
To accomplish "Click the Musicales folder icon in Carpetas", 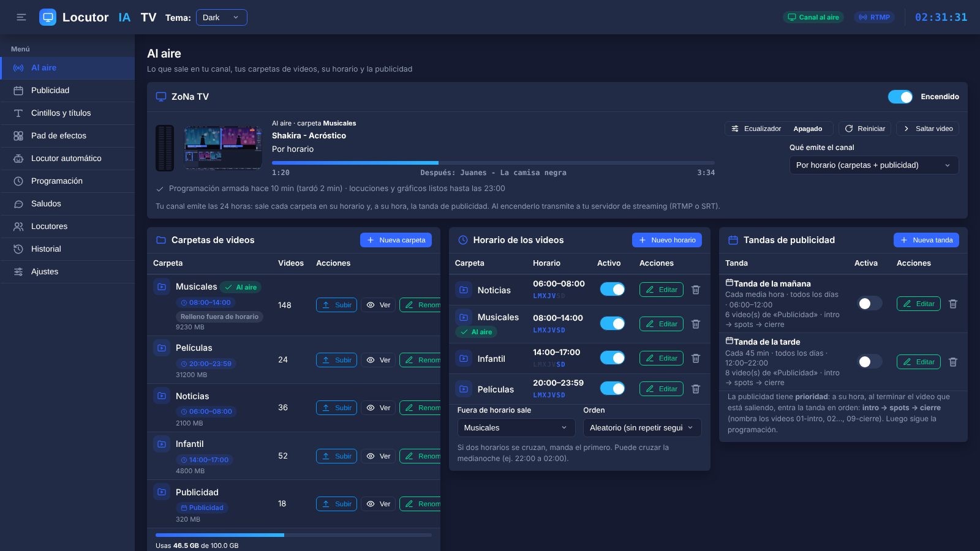I will (162, 287).
